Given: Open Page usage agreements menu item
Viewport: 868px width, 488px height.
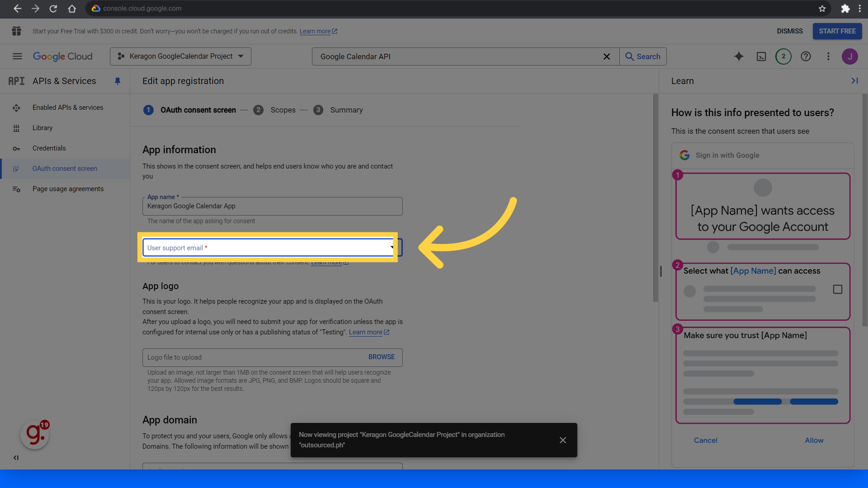Looking at the screenshot, I should (68, 189).
